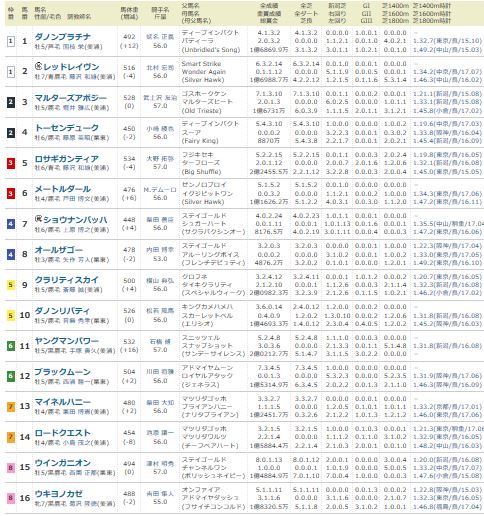Open 1.20.7 time record in クラリティスカイ row
Screen dimensions: 484x516
coord(448,277)
